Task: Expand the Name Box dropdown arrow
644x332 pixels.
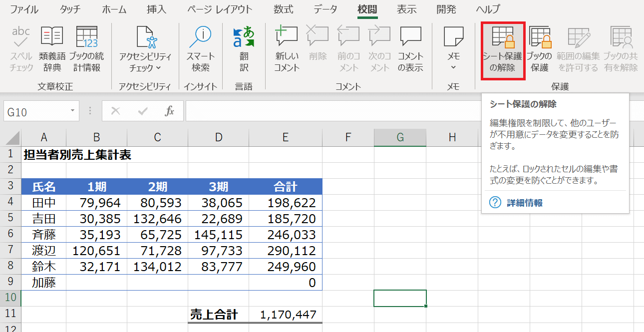Action: [x=73, y=111]
